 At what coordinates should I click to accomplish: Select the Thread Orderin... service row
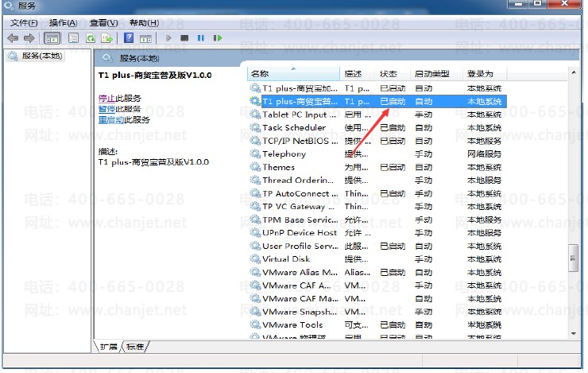(377, 181)
